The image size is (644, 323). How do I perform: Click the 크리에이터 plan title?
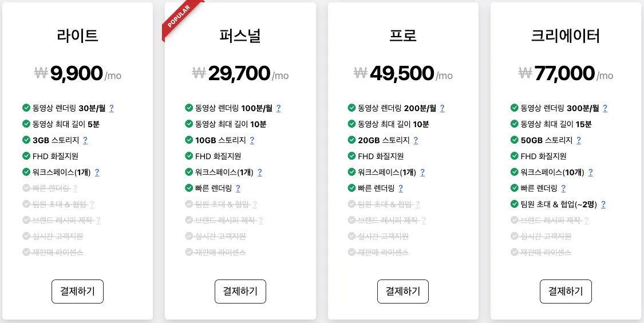[566, 36]
